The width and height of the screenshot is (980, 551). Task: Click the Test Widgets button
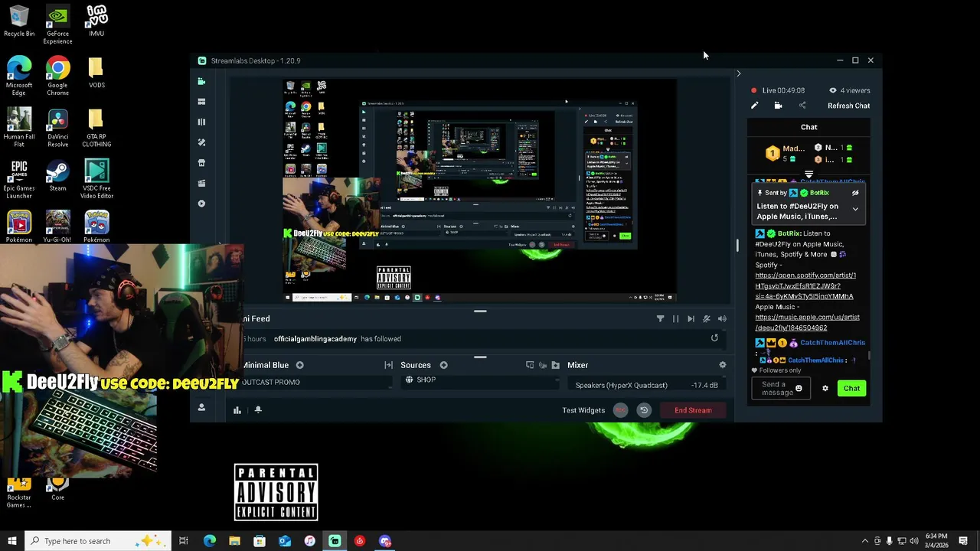coord(583,410)
